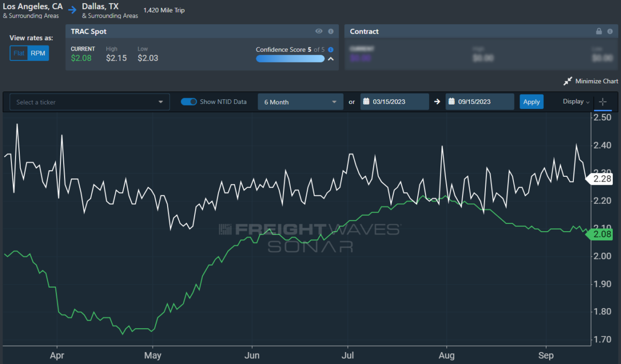Image resolution: width=621 pixels, height=364 pixels.
Task: Select the crosshair tool icon
Action: pyautogui.click(x=602, y=102)
